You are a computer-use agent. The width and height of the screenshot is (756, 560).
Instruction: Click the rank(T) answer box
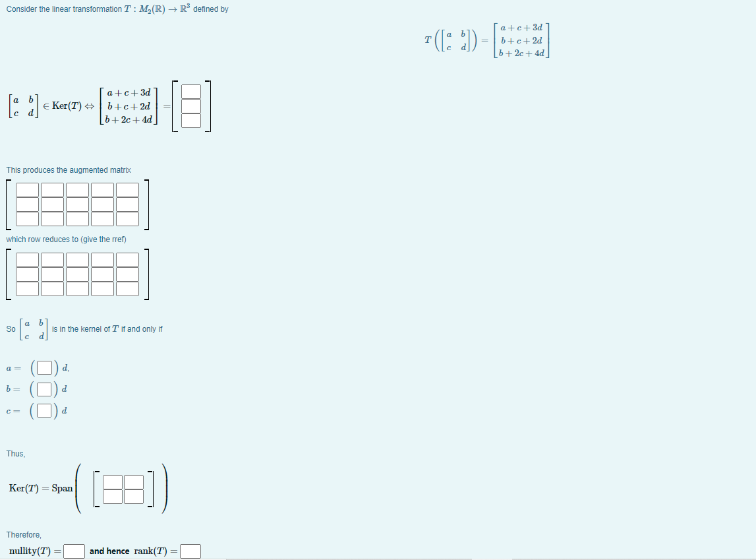(190, 551)
